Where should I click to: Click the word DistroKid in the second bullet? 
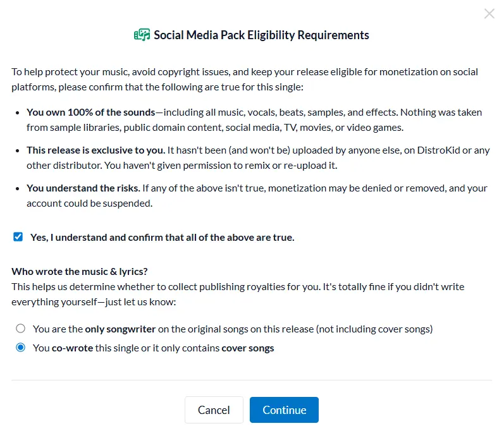[438, 150]
